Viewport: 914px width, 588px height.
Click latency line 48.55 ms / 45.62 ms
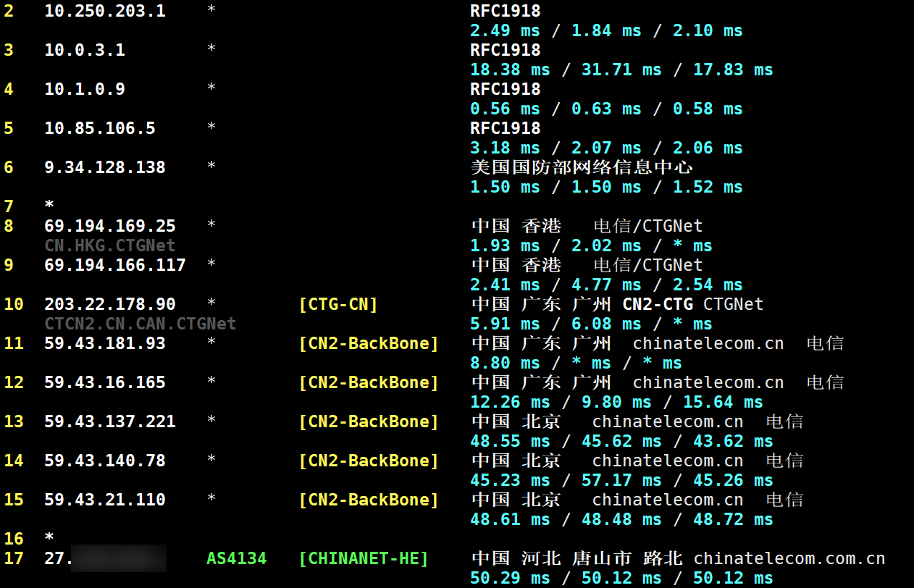(621, 441)
